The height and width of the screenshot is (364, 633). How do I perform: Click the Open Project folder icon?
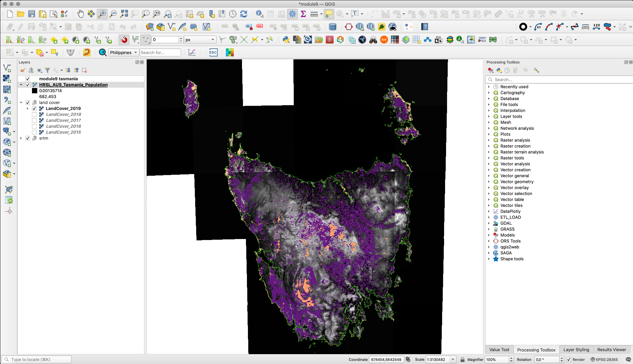[20, 14]
